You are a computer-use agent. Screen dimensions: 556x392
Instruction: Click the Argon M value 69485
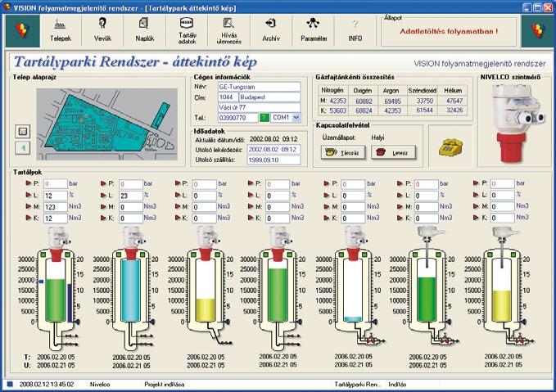[x=392, y=101]
